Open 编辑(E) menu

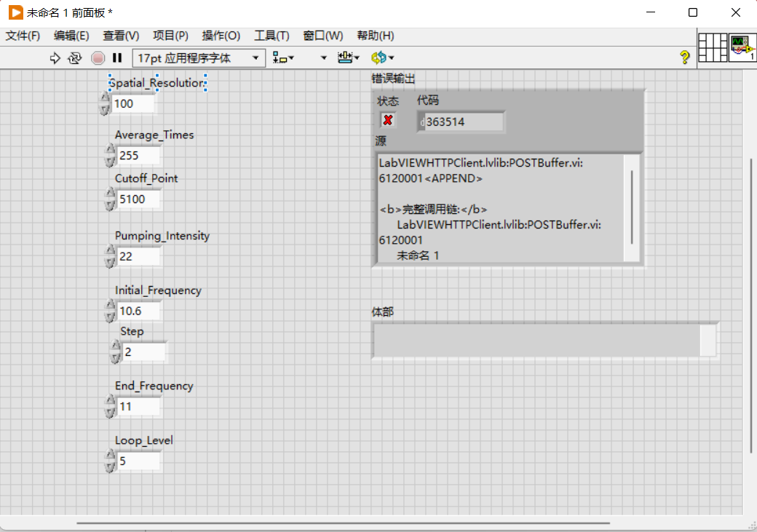[x=71, y=36]
